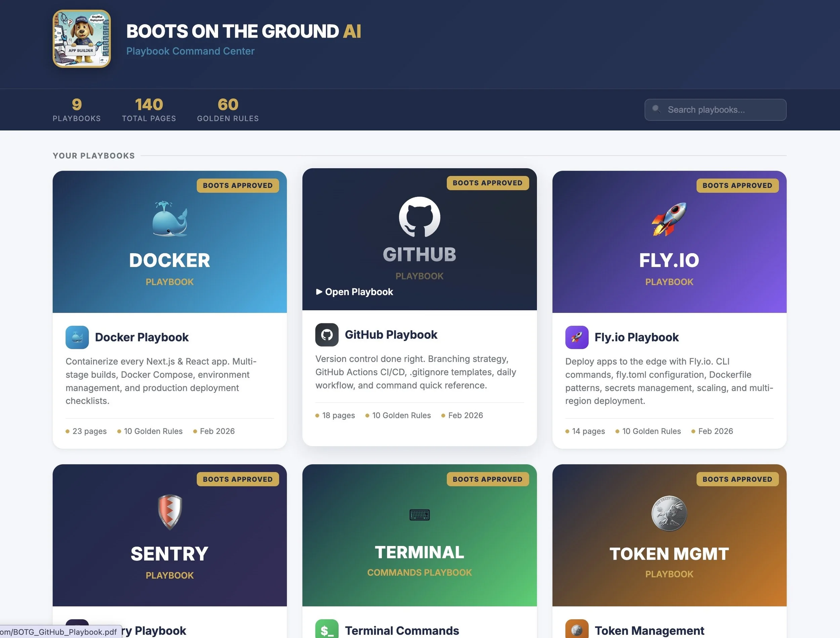This screenshot has height=638, width=840.
Task: Click the silver coin on Token Mgmt card
Action: click(669, 513)
